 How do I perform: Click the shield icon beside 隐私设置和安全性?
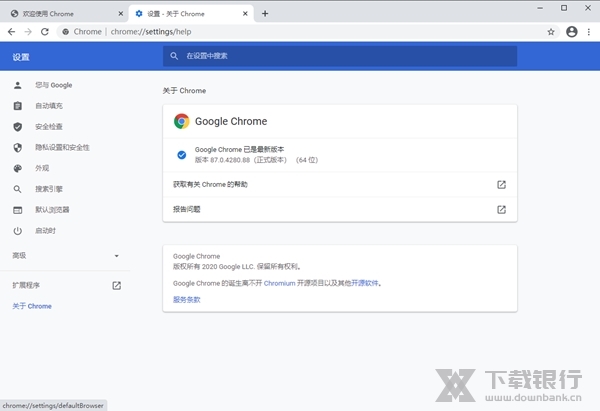[18, 147]
